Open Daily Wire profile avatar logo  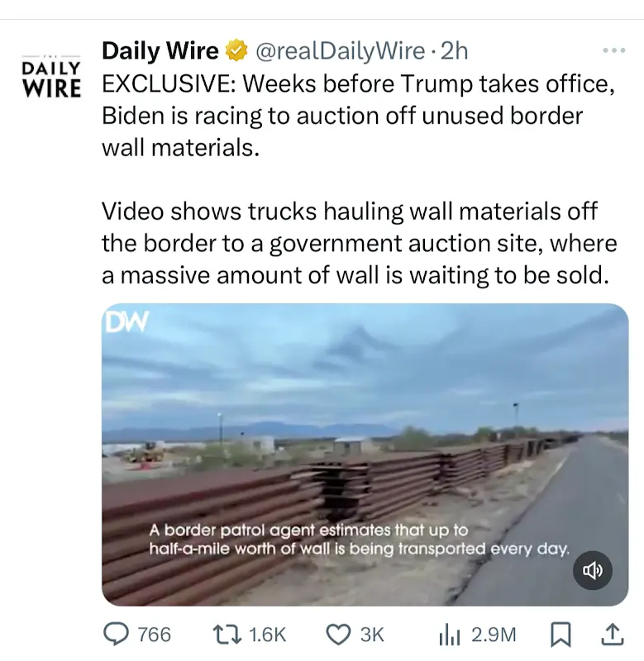[x=51, y=76]
